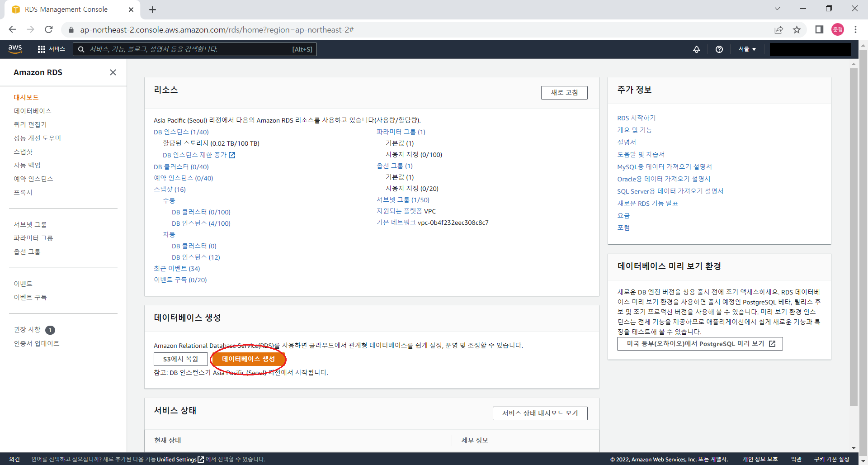Open the DB 인스턴스 제한 증가 link

[199, 155]
